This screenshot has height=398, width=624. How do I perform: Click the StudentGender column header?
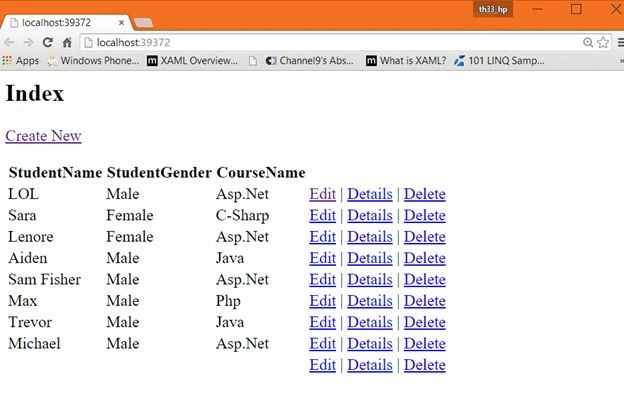point(159,173)
